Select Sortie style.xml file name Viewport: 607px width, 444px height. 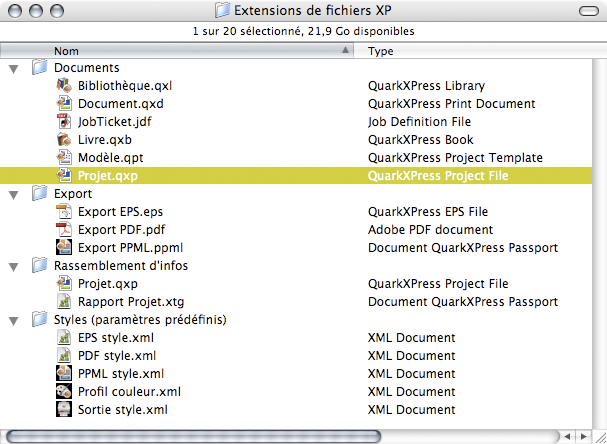(x=122, y=410)
